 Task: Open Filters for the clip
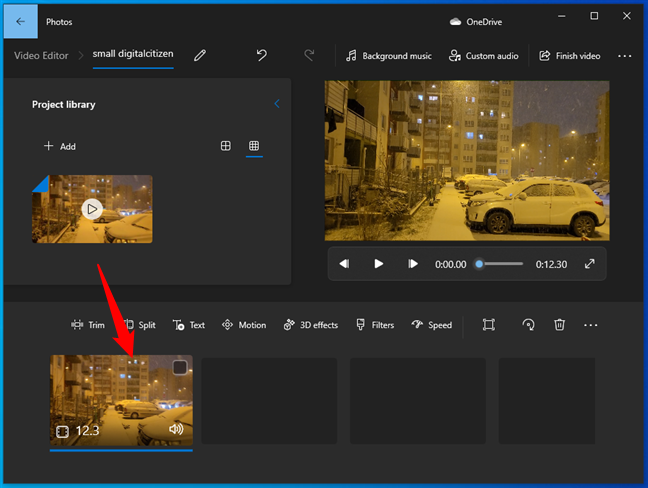click(x=375, y=325)
